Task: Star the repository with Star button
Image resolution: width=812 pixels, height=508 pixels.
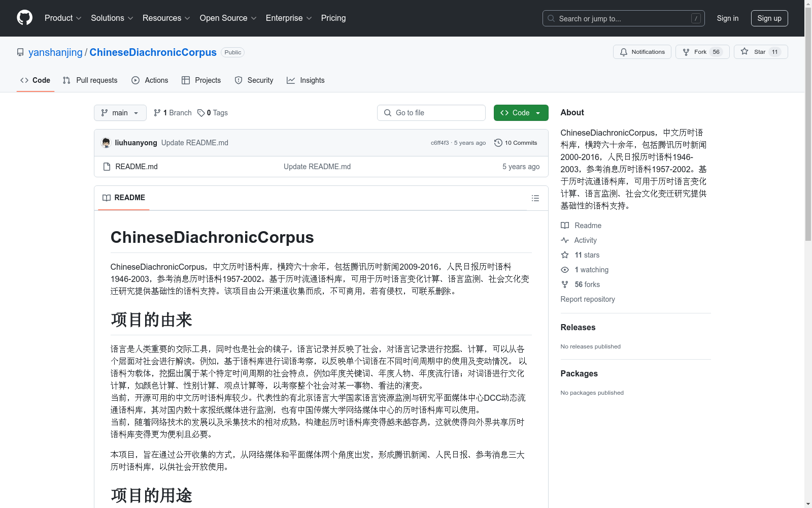Action: point(761,52)
